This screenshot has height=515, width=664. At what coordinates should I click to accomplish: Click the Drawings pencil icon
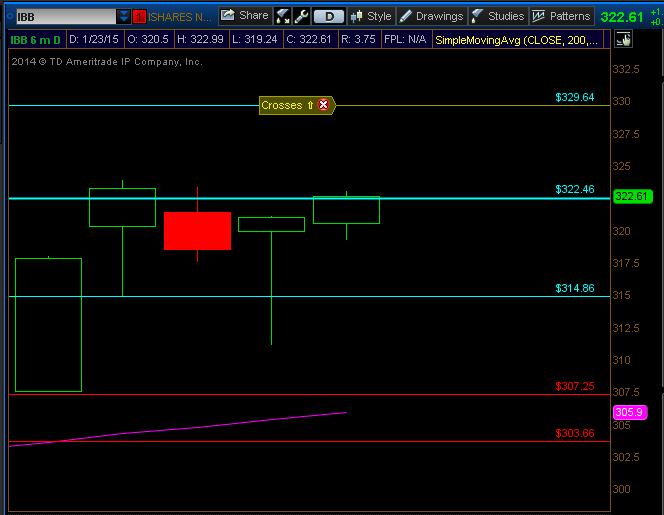(x=406, y=16)
